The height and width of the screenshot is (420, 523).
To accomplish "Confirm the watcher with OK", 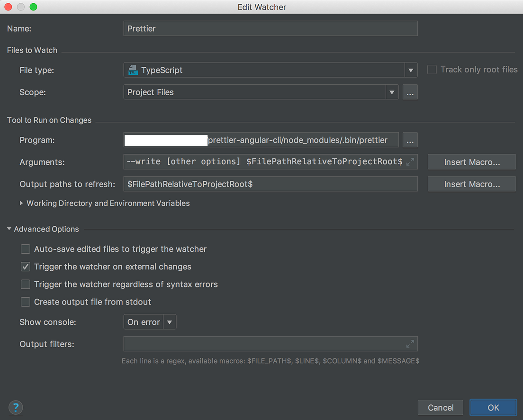I will pyautogui.click(x=493, y=407).
